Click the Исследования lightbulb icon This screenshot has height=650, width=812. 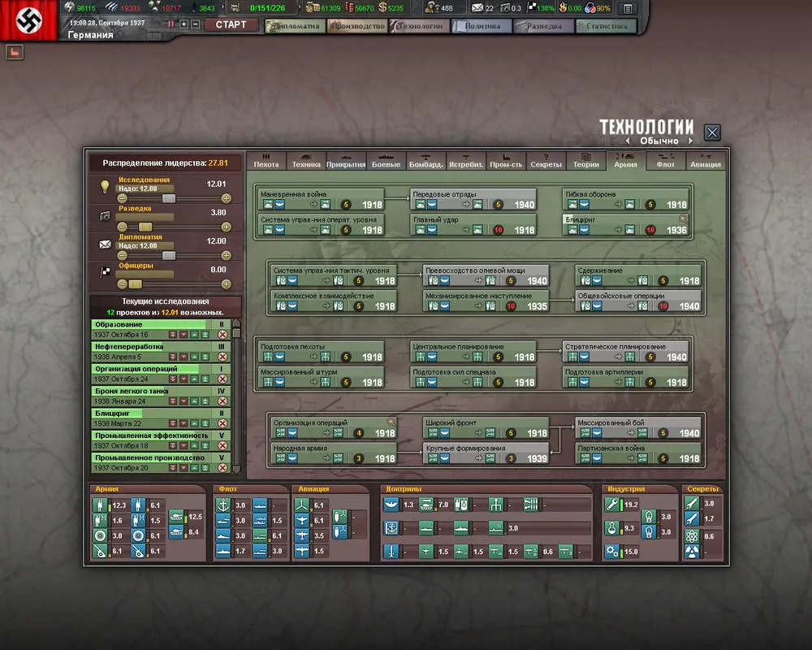(x=105, y=186)
